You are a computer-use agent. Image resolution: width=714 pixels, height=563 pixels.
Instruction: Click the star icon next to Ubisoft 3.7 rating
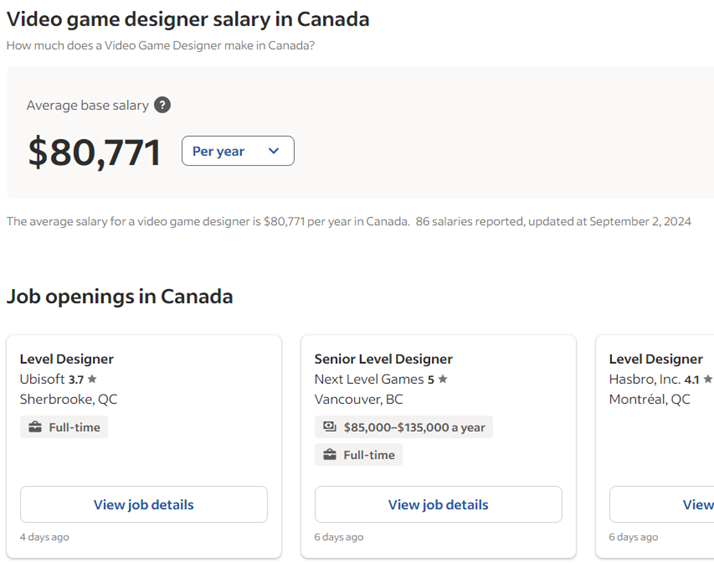[93, 379]
